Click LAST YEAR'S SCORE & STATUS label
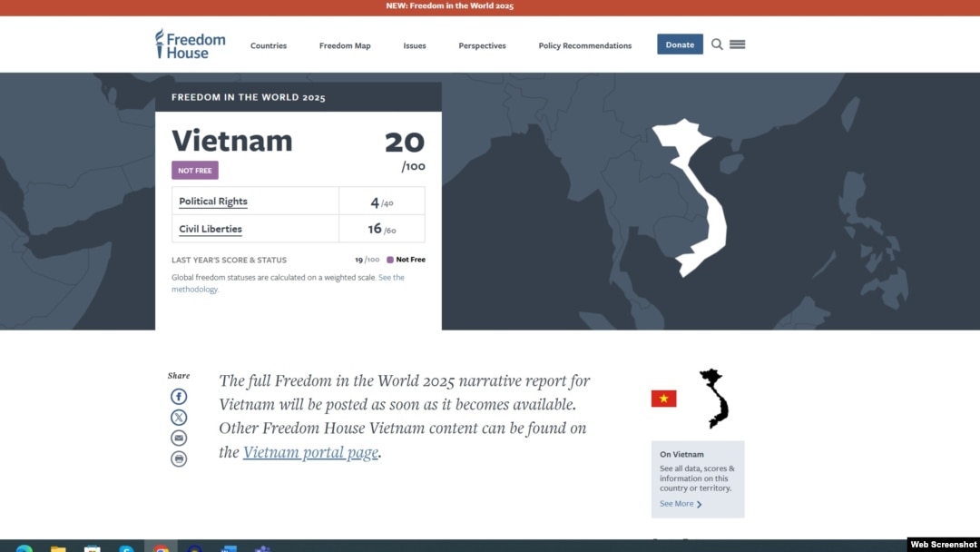 229,260
